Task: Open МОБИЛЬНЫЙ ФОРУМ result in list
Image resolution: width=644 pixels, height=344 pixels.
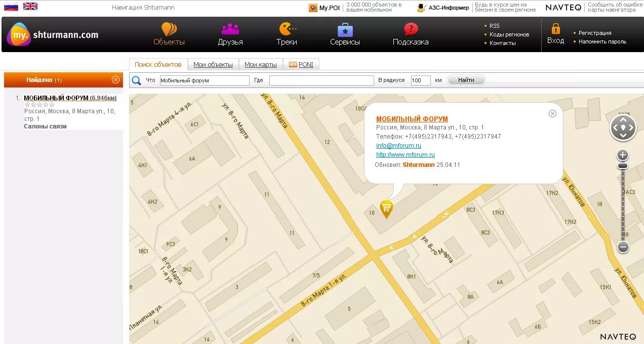Action: pyautogui.click(x=70, y=98)
